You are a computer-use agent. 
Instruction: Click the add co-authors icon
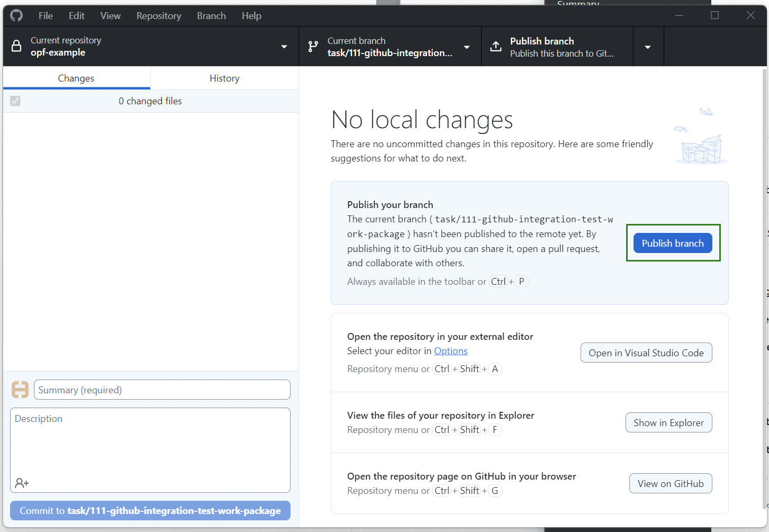(x=22, y=482)
